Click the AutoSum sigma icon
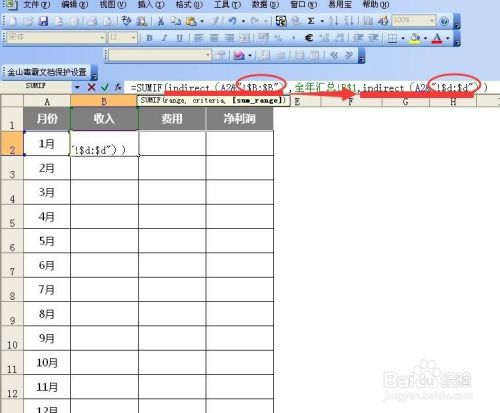This screenshot has width=500, height=413. point(311,21)
